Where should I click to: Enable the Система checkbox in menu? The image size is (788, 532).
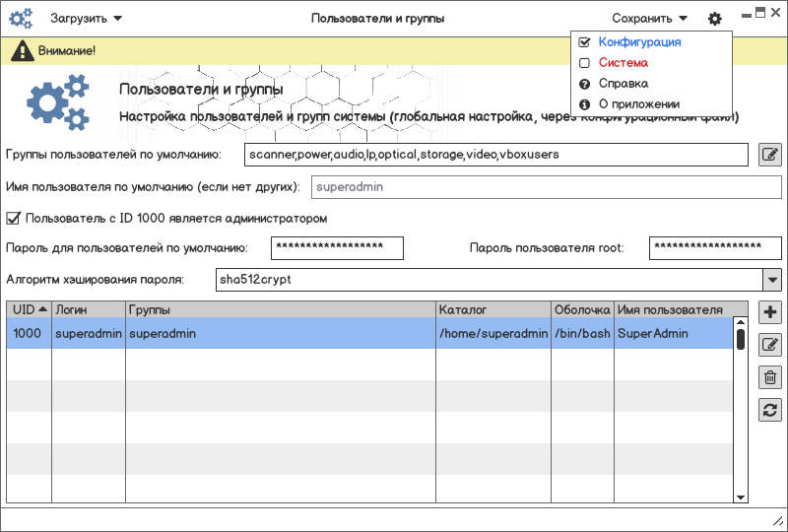pyautogui.click(x=585, y=63)
